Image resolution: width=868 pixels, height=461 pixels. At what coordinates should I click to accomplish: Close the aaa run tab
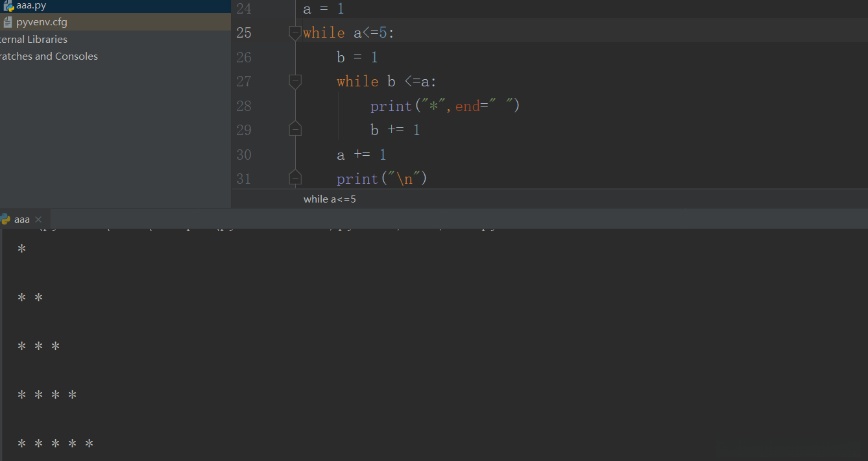click(38, 219)
